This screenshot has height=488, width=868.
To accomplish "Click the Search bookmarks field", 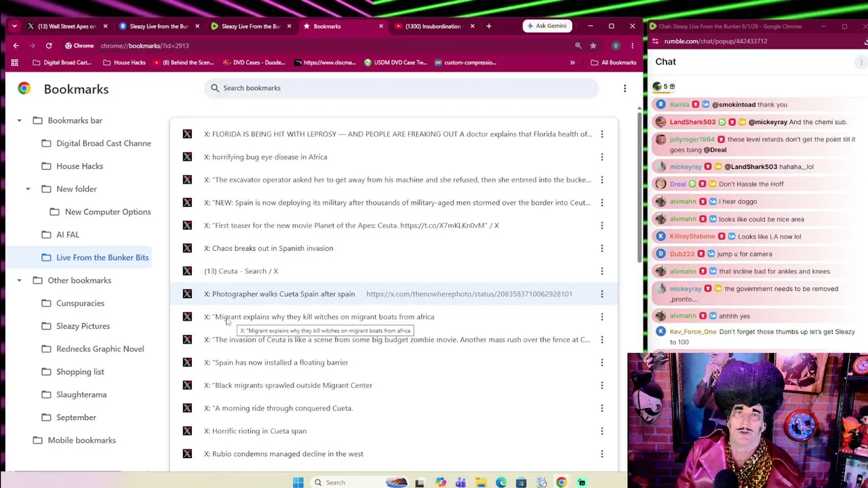I will (x=401, y=88).
